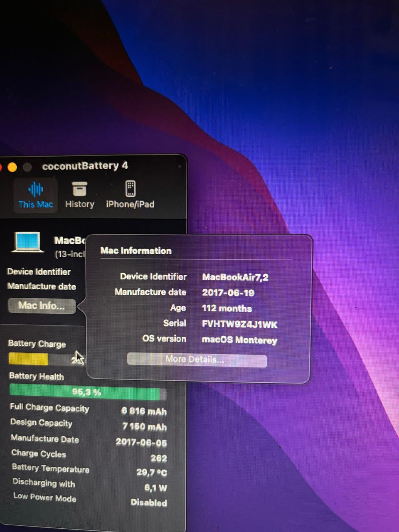The image size is (399, 532).
Task: Click the Battery Charge yellow bar
Action: click(28, 359)
